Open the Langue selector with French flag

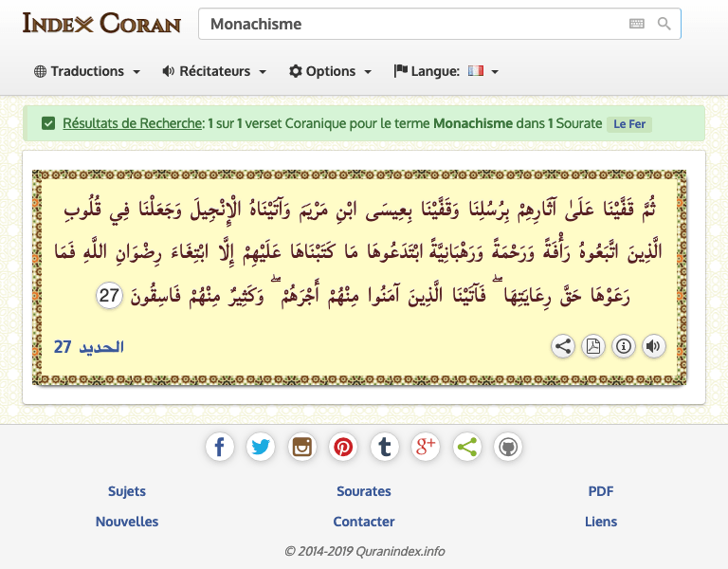tap(446, 71)
